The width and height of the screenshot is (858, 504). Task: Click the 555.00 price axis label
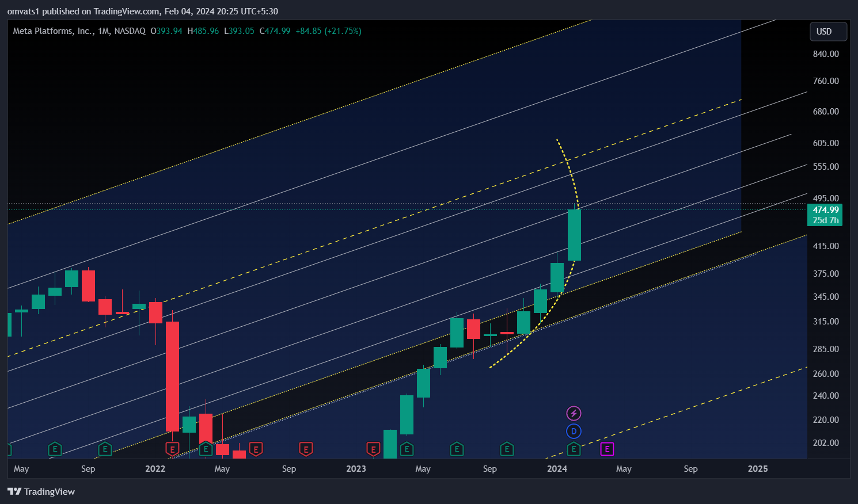pyautogui.click(x=826, y=166)
